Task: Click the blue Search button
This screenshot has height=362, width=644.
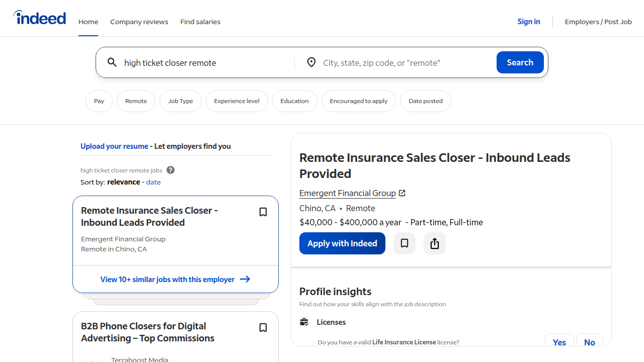Action: (520, 62)
